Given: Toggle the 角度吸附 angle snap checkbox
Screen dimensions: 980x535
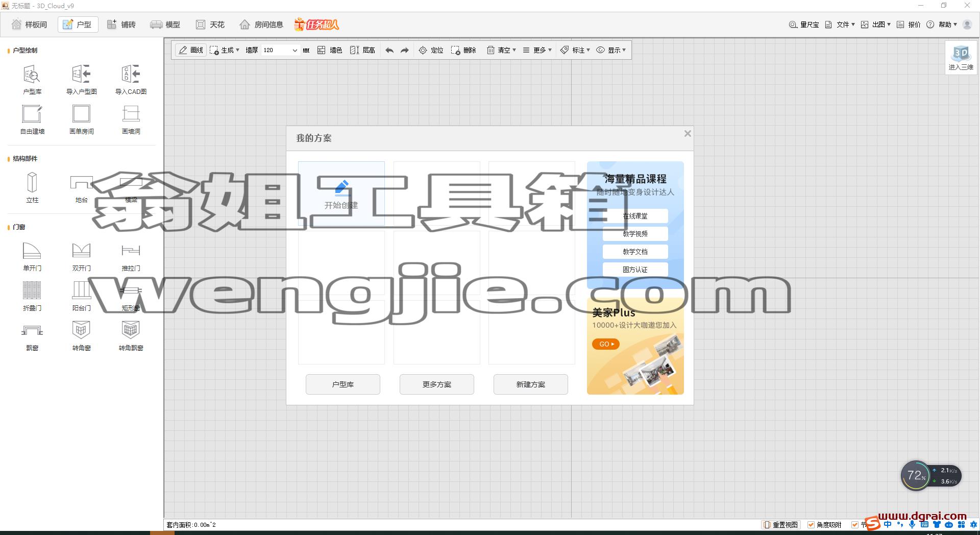Looking at the screenshot, I should 811,525.
